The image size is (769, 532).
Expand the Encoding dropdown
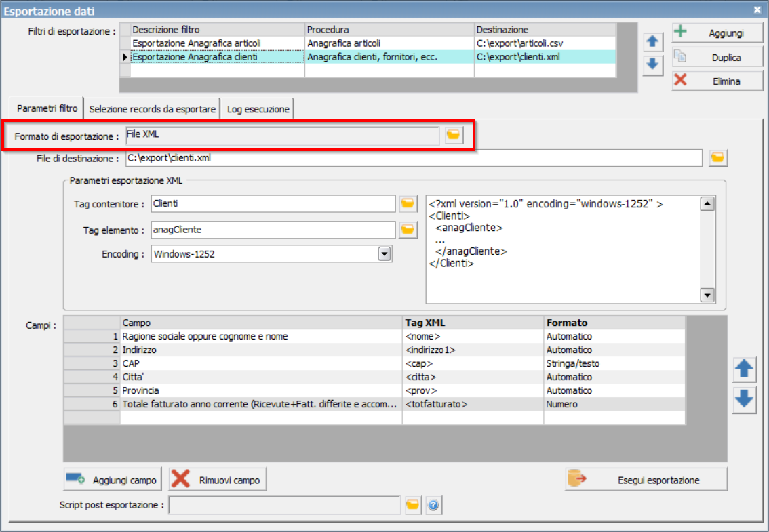(x=384, y=254)
